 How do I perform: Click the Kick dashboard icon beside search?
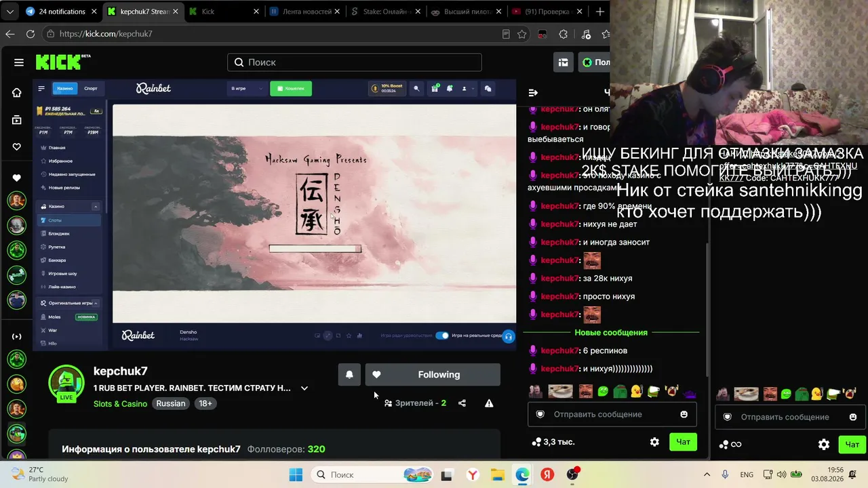(x=563, y=62)
